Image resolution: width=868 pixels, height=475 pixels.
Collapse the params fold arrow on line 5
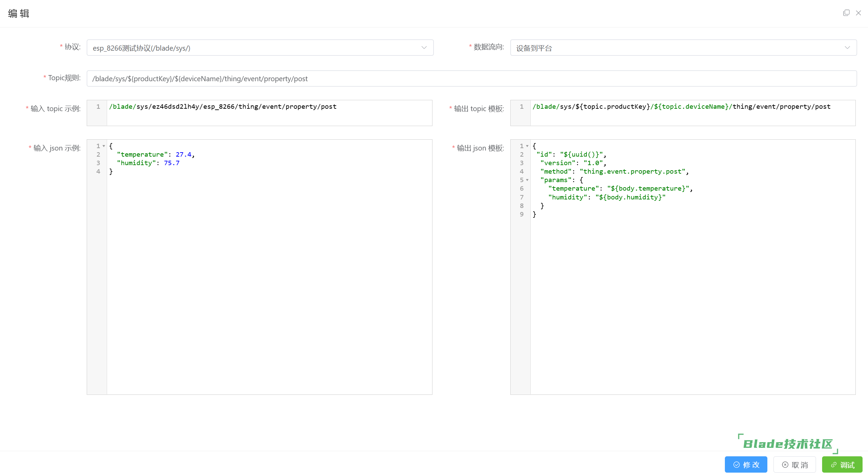(x=527, y=180)
